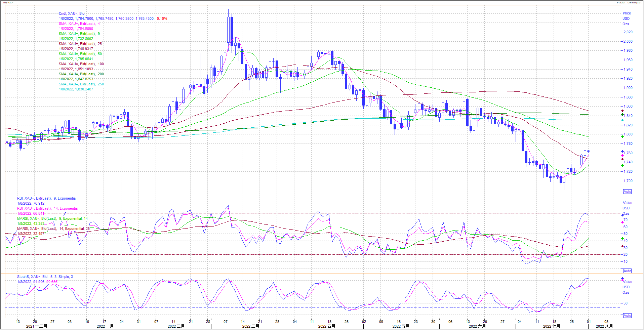Screen dimensions: 644x330
Task: Click the '2022 三月' month label
Action: click(251, 326)
